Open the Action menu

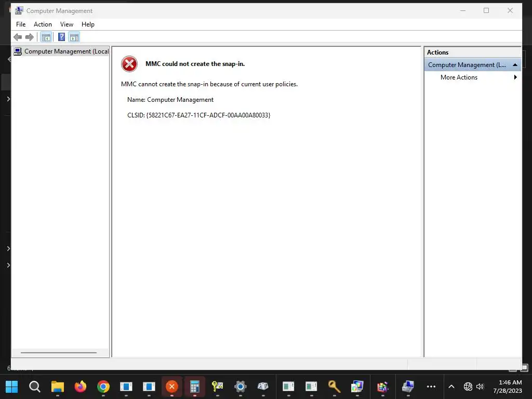click(x=43, y=24)
